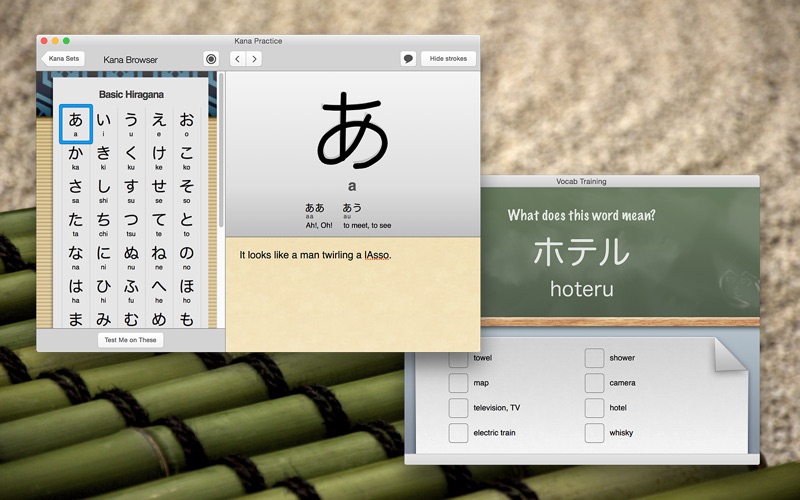Check the 'hotel' answer checkbox

click(594, 408)
